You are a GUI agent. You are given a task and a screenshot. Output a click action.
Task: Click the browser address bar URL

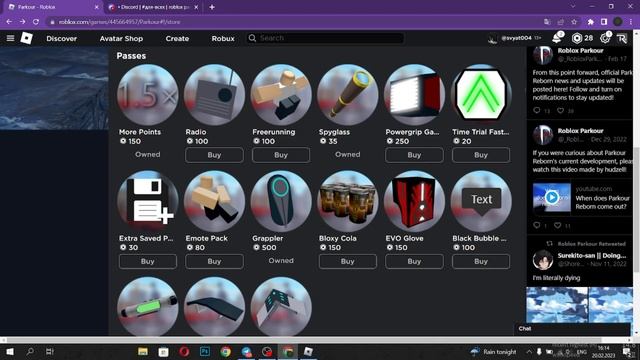coord(120,22)
